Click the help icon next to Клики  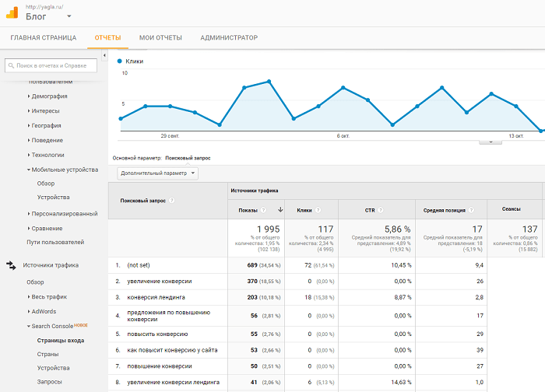(318, 210)
